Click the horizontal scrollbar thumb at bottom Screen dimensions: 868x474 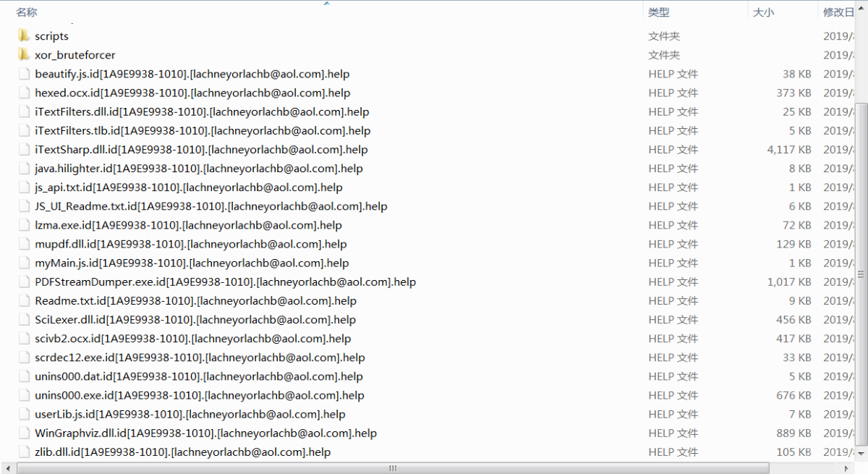pyautogui.click(x=393, y=468)
